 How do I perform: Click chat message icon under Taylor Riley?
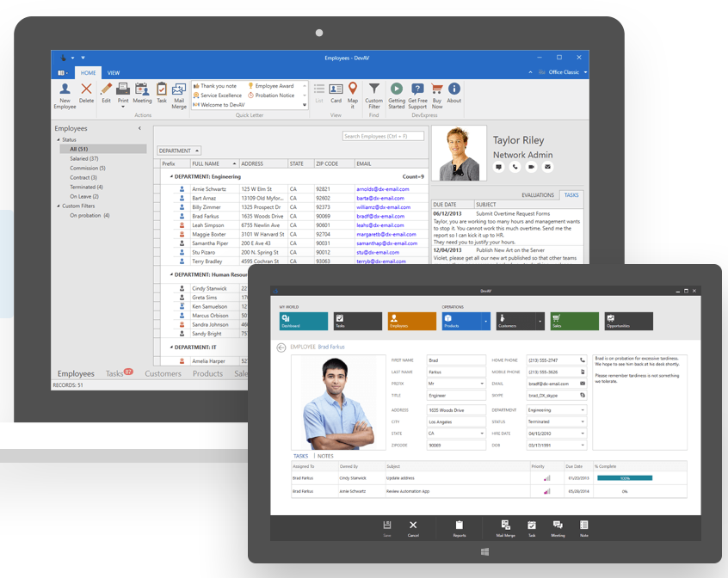tap(498, 167)
